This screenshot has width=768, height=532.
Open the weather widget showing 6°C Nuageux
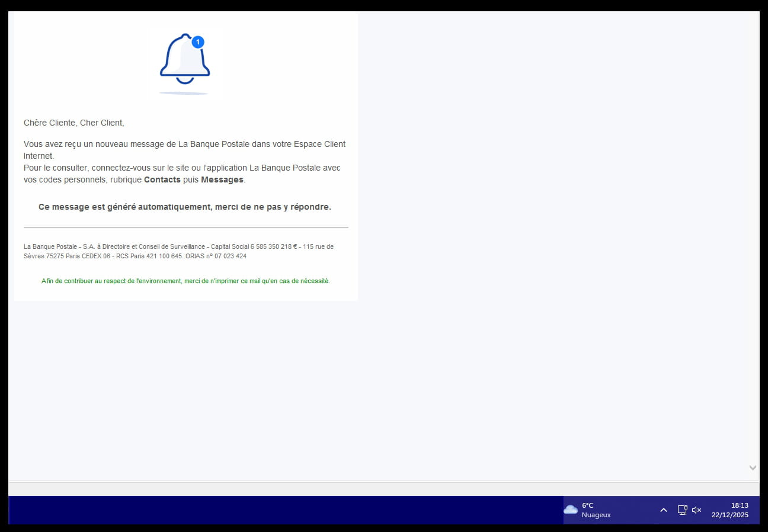click(588, 510)
